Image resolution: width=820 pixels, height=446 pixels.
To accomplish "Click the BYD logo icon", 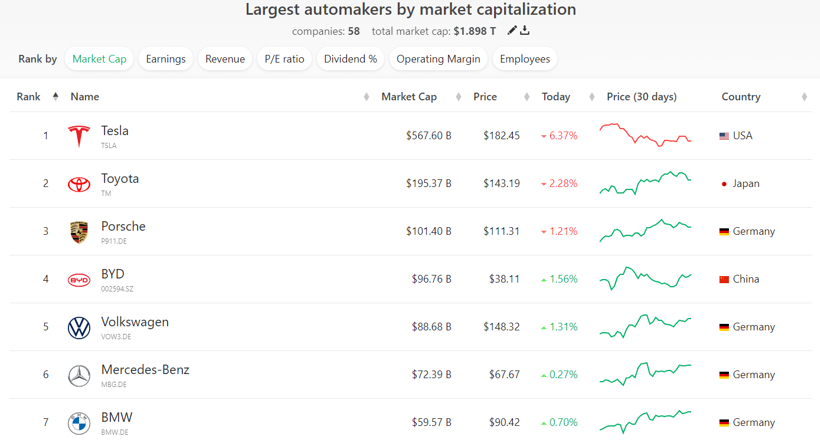I will 79,280.
